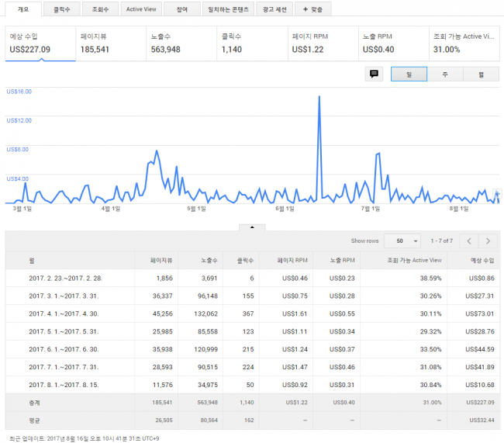Image resolution: width=504 pixels, height=443 pixels.
Task: Go to the next page of results
Action: (x=488, y=241)
